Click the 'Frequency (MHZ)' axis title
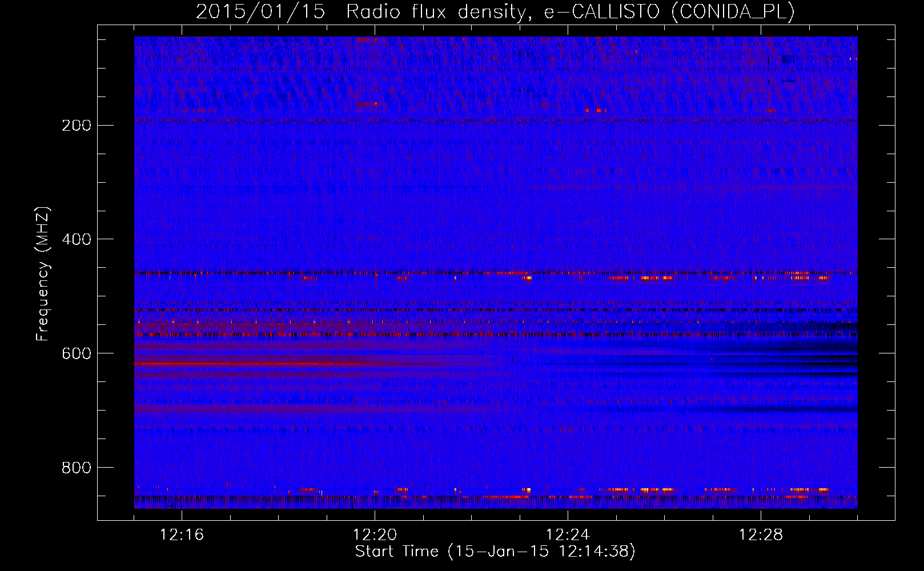Viewport: 924px width, 571px height. pyautogui.click(x=43, y=274)
